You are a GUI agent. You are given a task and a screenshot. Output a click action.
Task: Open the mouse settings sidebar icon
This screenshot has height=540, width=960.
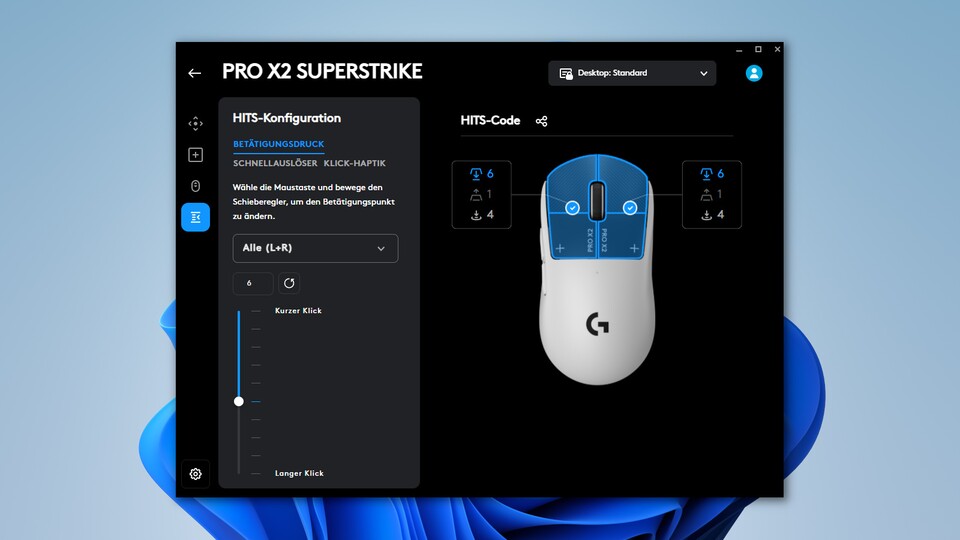pos(195,186)
